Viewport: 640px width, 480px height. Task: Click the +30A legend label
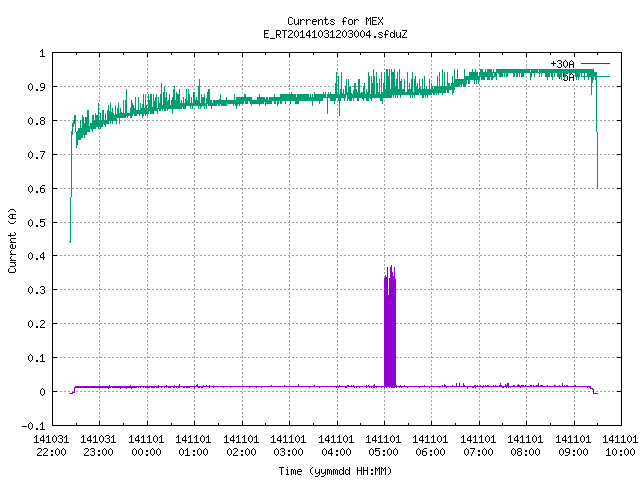click(x=562, y=64)
